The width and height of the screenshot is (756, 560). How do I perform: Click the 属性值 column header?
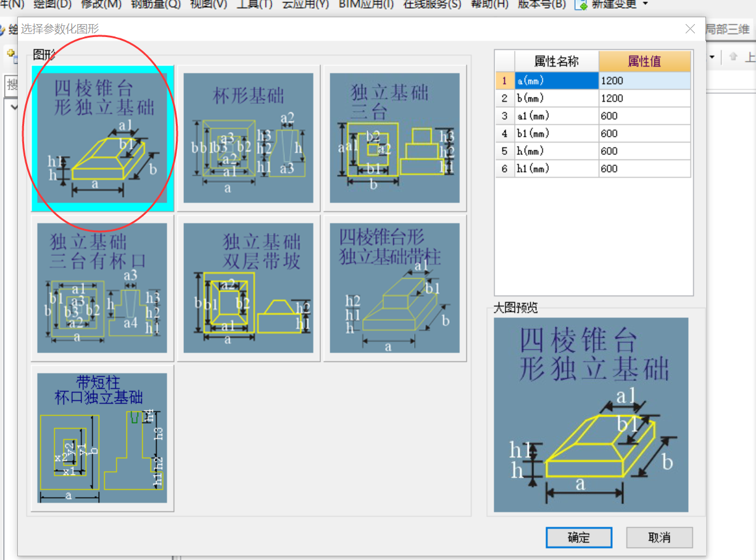[x=645, y=61]
